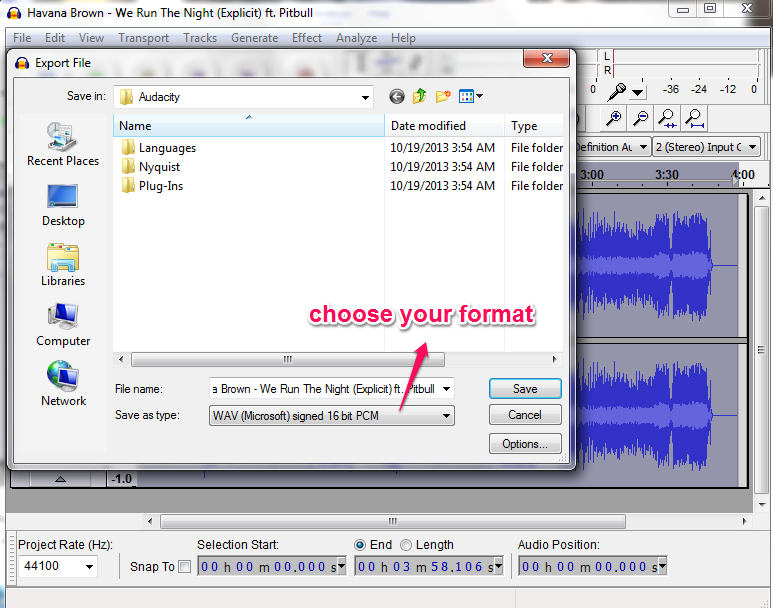Open the Edit menu
The image size is (773, 608).
tap(55, 38)
